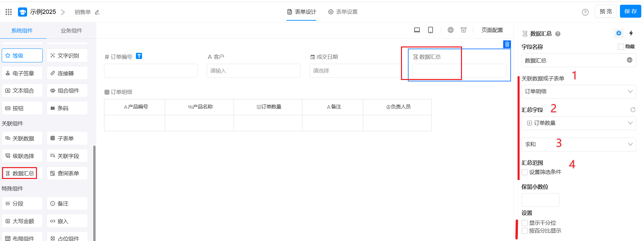Switch to desktop preview layout icon
Viewport: 644px width, 241px height.
click(x=417, y=30)
